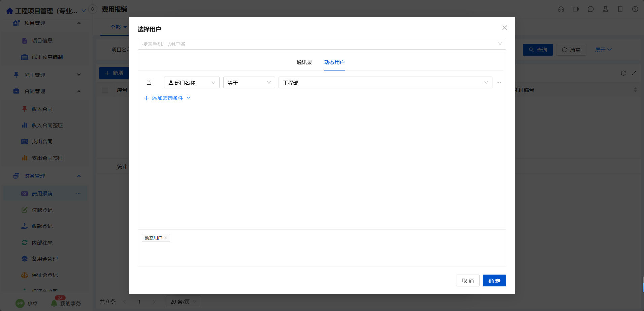Open the 部门名称 field dropdown
The height and width of the screenshot is (311, 644).
[x=191, y=83]
